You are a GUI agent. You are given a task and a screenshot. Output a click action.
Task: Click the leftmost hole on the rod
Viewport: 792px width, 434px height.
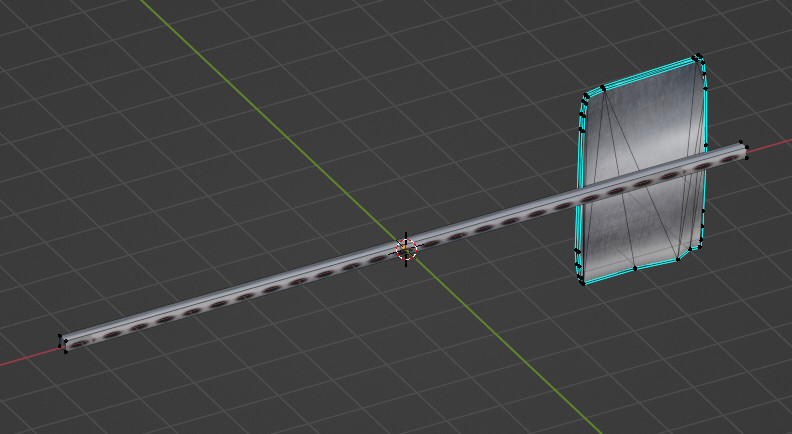[79, 342]
